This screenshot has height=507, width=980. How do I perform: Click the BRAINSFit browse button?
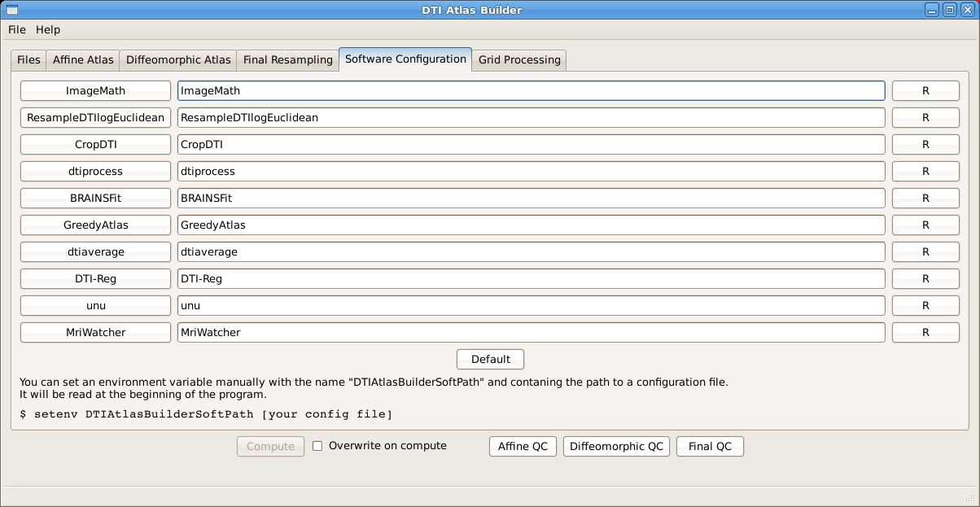pos(95,199)
